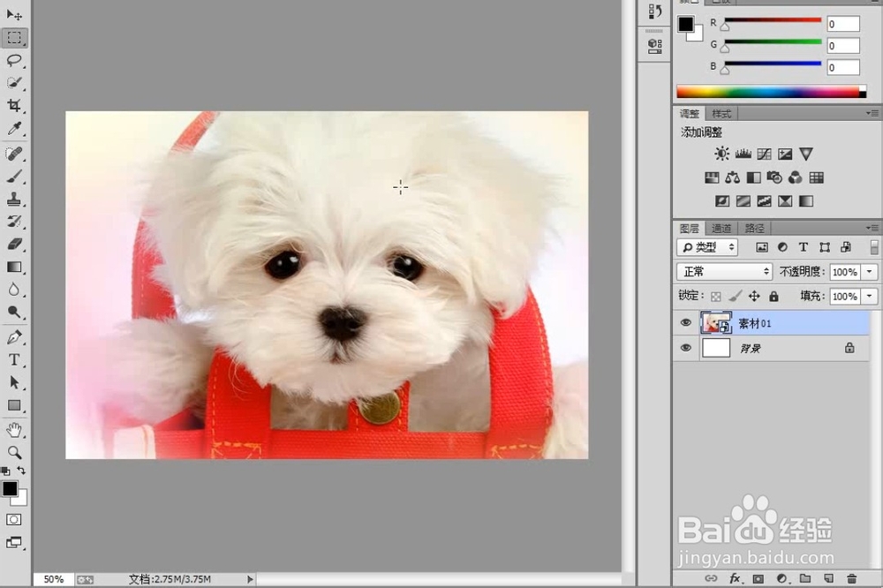The width and height of the screenshot is (883, 588).
Task: Pick a color from the spectrum ramp
Action: click(771, 93)
